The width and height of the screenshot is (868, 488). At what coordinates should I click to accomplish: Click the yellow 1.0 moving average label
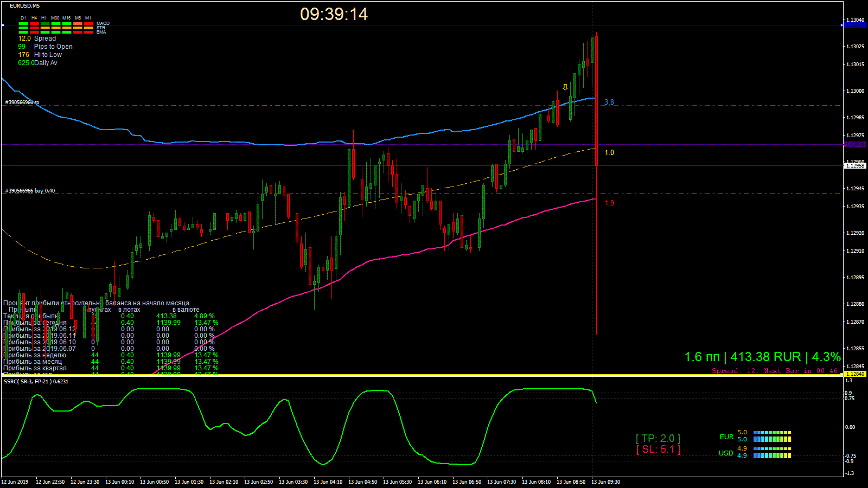coord(609,153)
